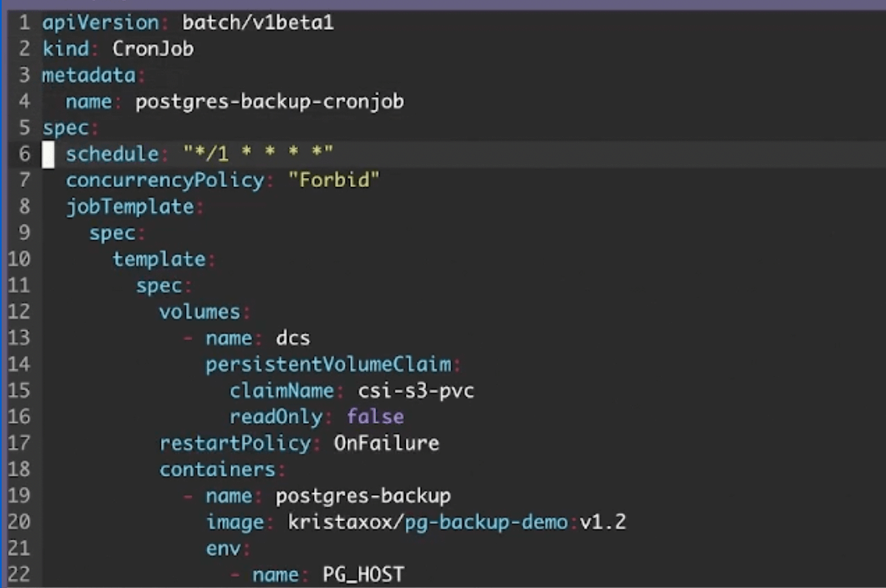
Task: Click line number 21 in the gutter
Action: point(19,547)
